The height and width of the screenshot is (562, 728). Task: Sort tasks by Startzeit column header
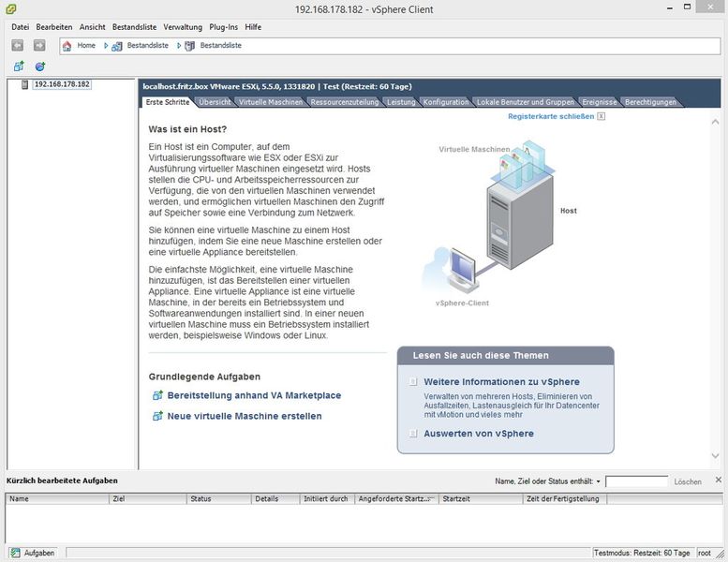click(481, 499)
